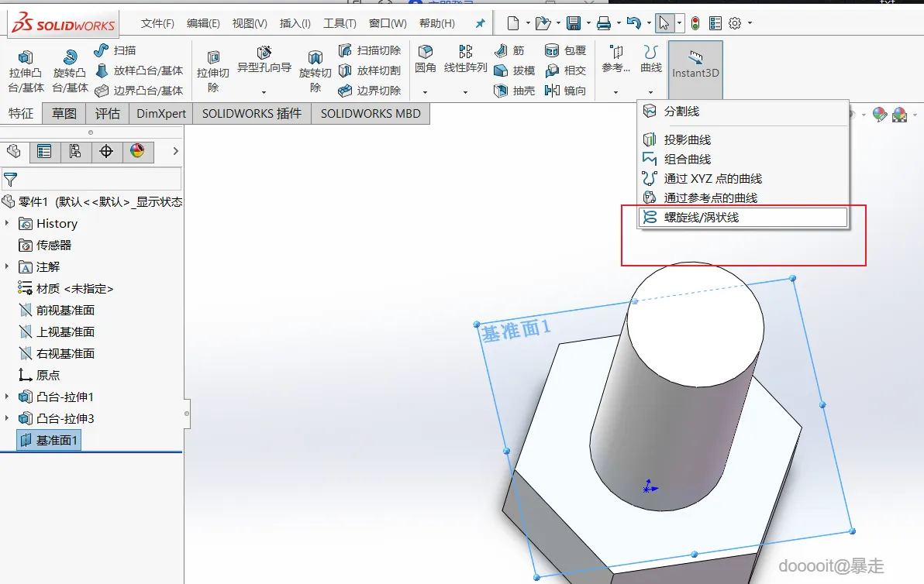The height and width of the screenshot is (584, 924).
Task: Open the 插入(I) menu
Action: 295,23
